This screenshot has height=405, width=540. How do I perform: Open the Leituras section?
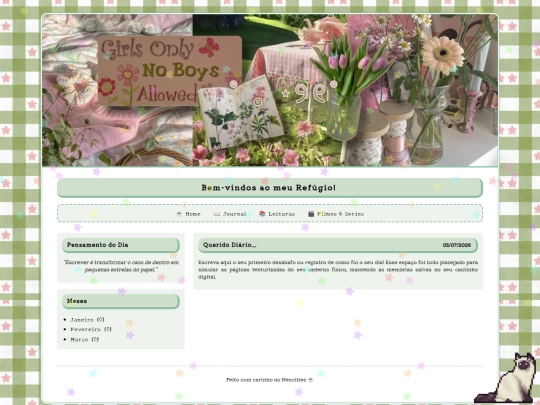click(x=277, y=214)
